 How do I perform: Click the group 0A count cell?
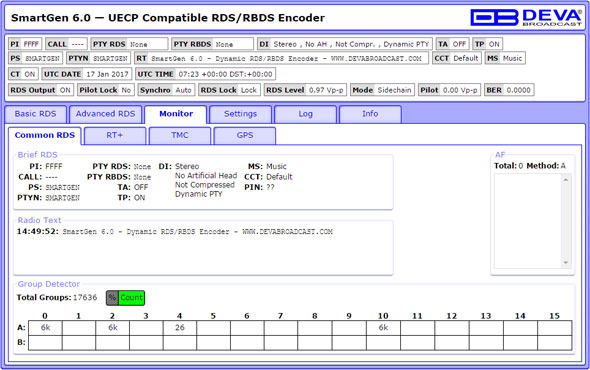tap(46, 328)
